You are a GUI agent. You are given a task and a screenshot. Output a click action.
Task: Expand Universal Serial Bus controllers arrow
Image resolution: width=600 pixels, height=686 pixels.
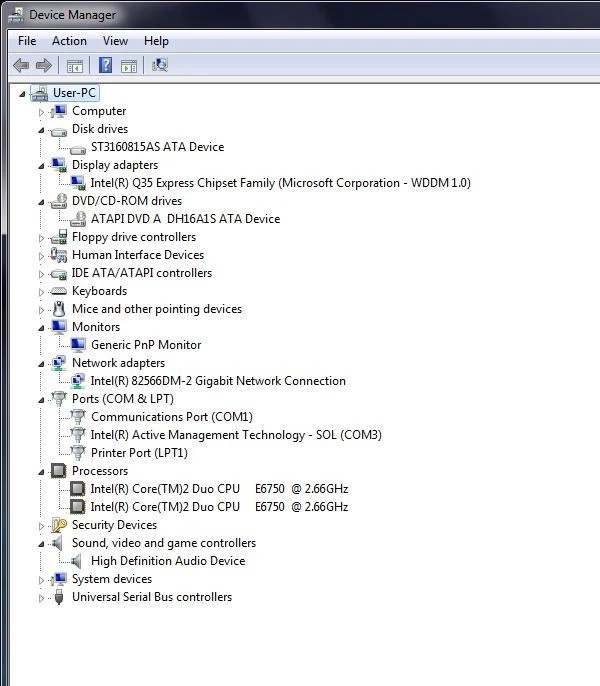tap(41, 598)
